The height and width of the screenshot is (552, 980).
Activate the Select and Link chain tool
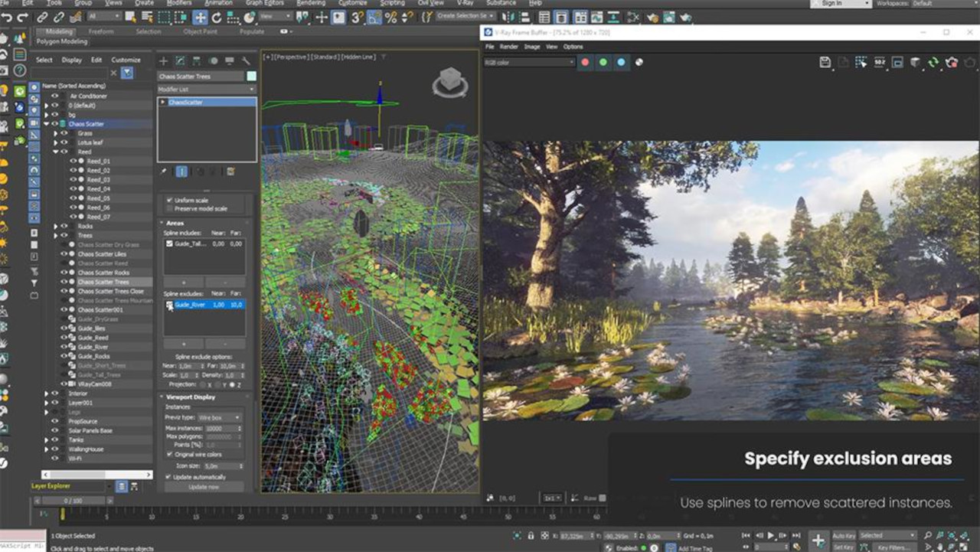pyautogui.click(x=43, y=17)
